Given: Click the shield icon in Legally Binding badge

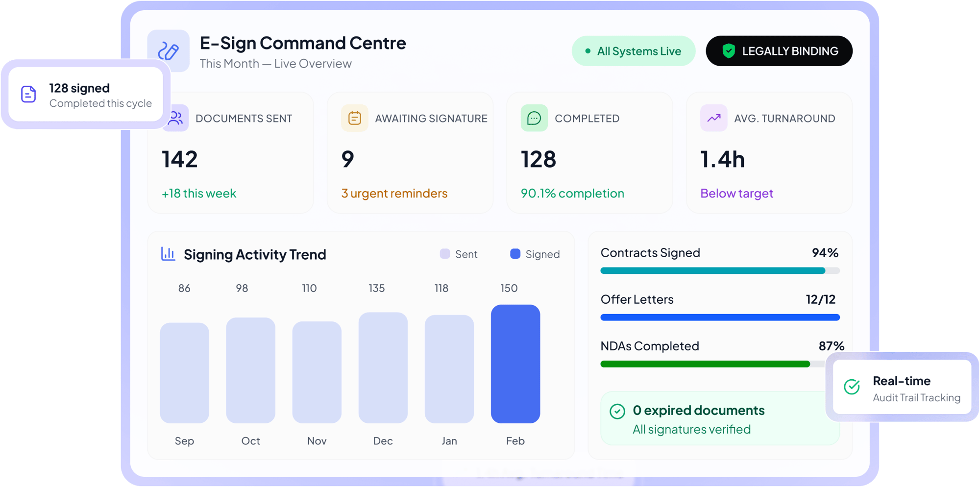Looking at the screenshot, I should (729, 51).
